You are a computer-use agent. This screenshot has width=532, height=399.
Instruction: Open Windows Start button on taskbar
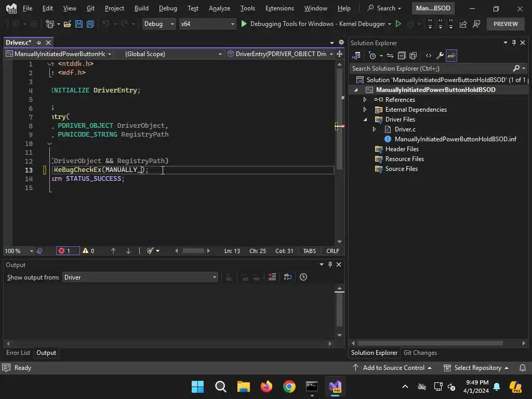197,387
